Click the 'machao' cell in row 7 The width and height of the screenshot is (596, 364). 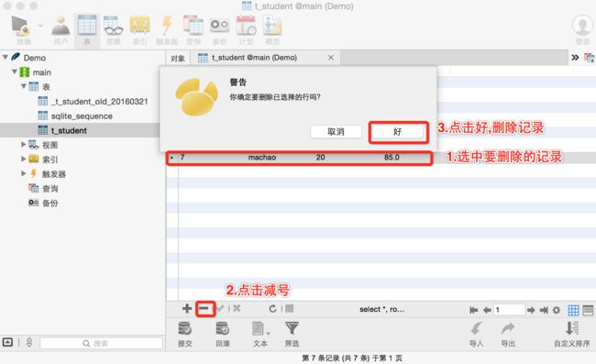[x=262, y=158]
